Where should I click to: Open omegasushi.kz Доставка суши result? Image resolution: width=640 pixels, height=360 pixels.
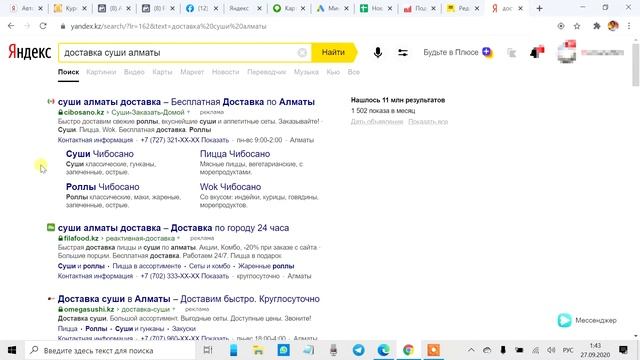(189, 299)
